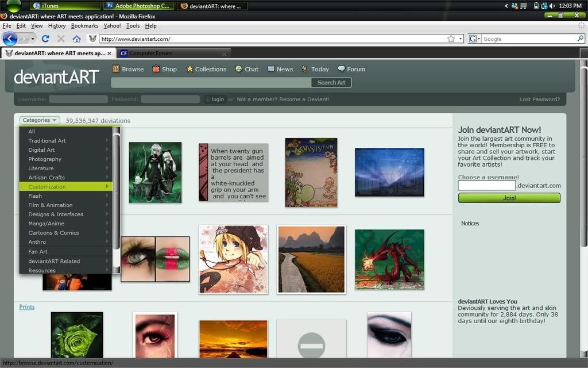Reload the page with the refresh icon

45,39
